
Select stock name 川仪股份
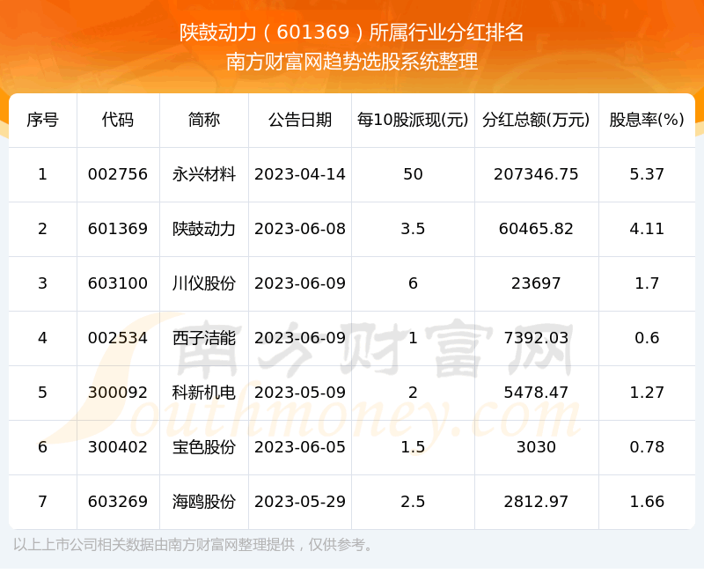tap(204, 283)
